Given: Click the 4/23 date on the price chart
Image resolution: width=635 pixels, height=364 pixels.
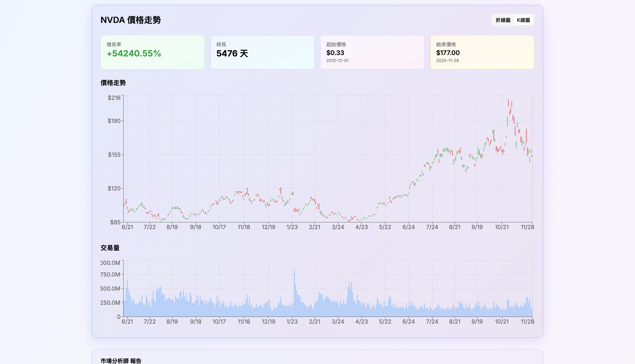Looking at the screenshot, I should click(x=361, y=227).
